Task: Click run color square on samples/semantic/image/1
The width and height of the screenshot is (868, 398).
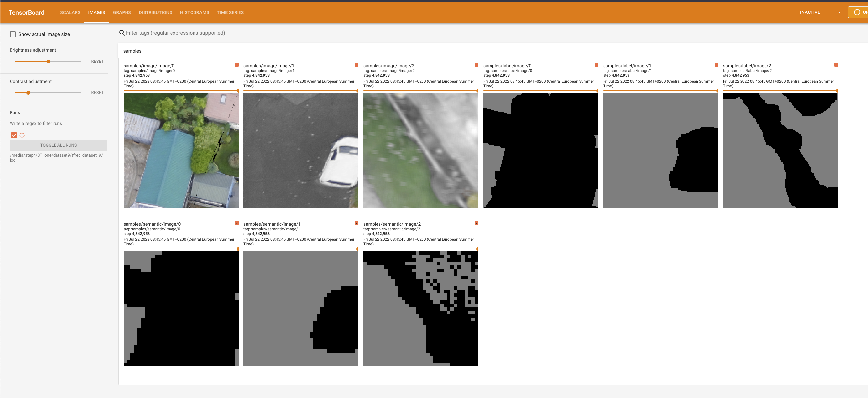Action: click(356, 223)
